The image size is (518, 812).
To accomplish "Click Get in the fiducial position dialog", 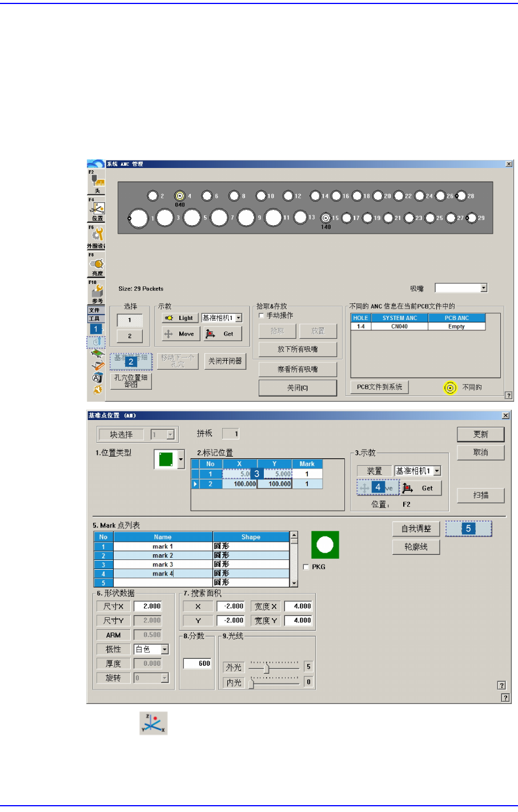I will [x=421, y=488].
